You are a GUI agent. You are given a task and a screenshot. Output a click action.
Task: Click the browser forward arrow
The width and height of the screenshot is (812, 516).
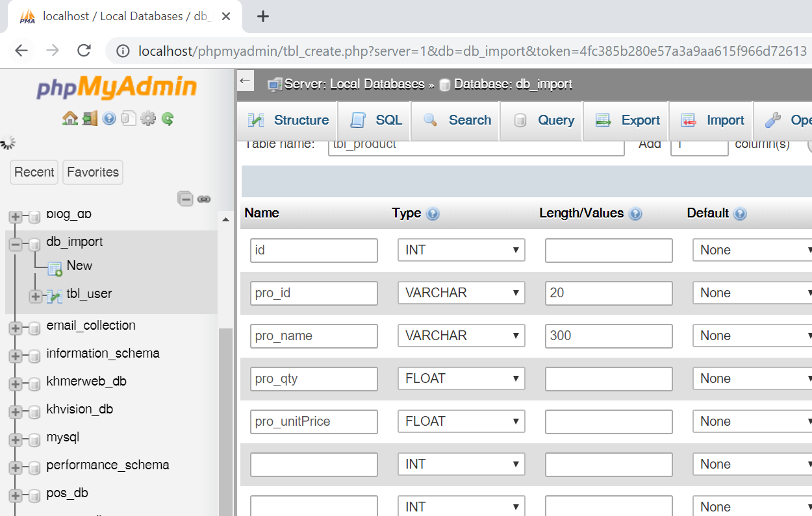53,51
